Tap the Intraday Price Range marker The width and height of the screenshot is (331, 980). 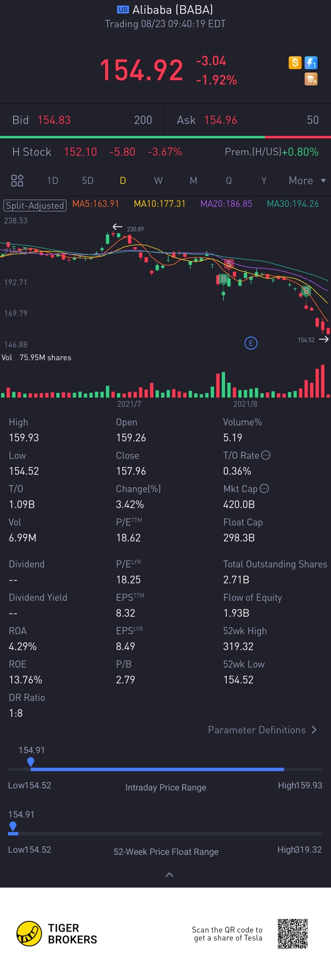pyautogui.click(x=31, y=762)
